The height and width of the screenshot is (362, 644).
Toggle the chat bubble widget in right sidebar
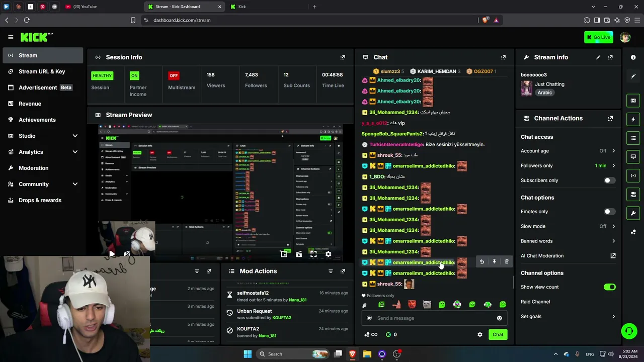633,157
